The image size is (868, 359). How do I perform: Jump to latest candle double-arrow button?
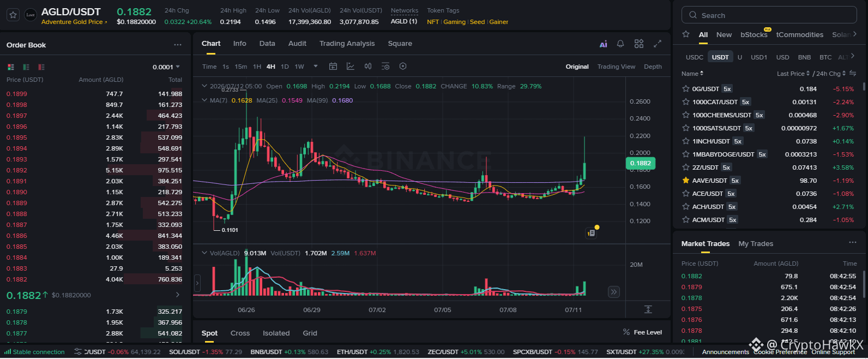614,292
